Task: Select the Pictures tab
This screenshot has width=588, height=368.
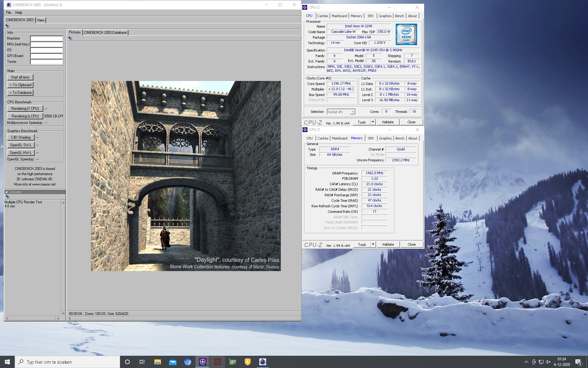Action: 75,32
